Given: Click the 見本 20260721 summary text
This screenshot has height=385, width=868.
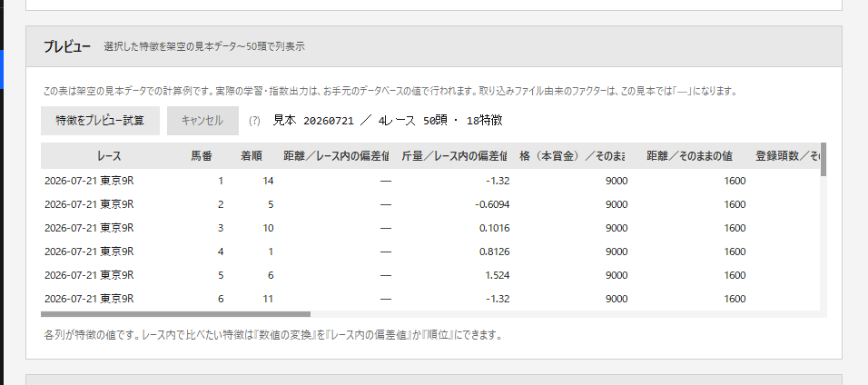Looking at the screenshot, I should point(388,121).
